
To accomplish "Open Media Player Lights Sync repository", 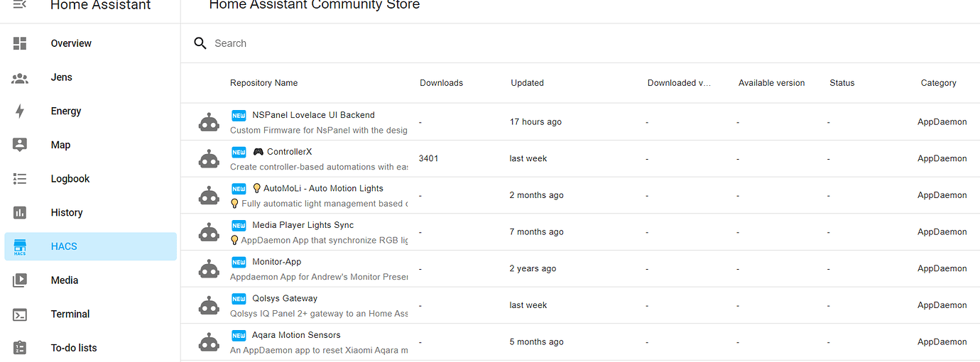I will point(303,225).
